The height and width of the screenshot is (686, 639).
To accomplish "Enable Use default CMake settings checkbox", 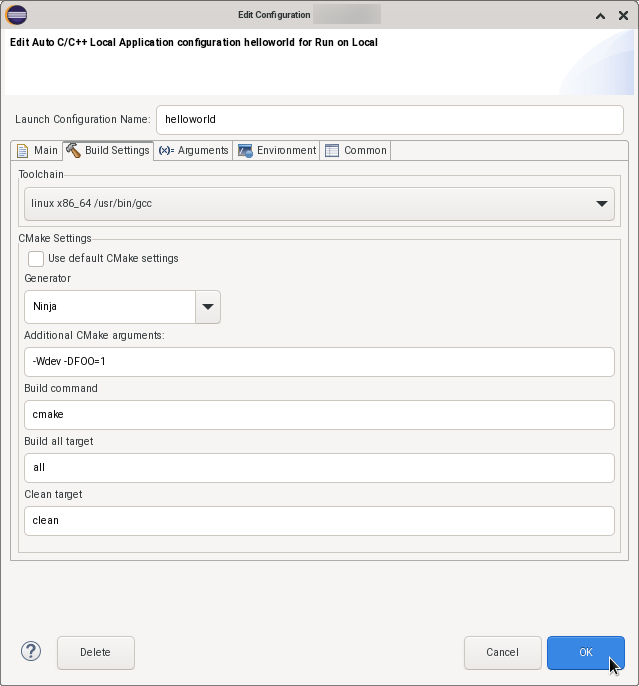I will 36,258.
